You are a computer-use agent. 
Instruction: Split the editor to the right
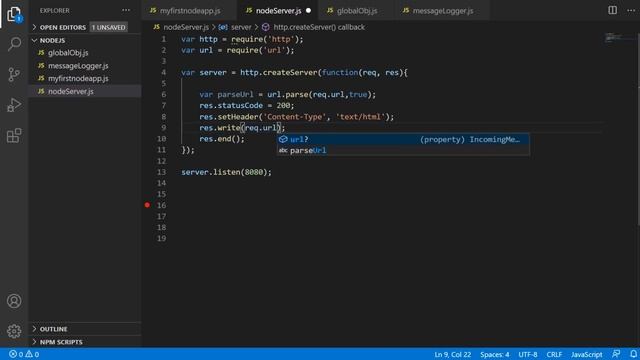612,10
